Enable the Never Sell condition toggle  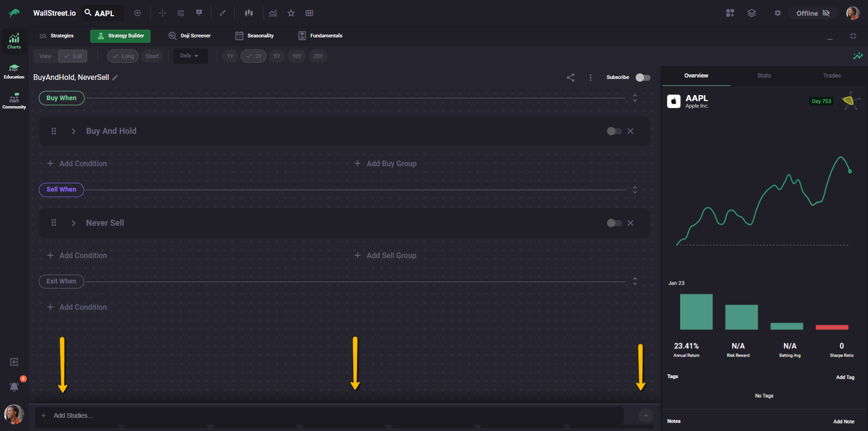[x=614, y=223]
